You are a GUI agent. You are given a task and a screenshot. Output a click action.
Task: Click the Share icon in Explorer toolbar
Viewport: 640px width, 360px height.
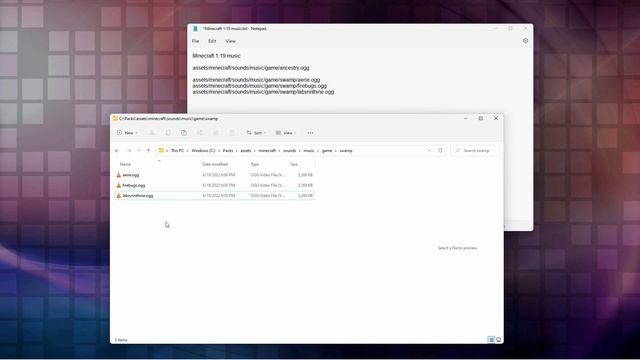(x=216, y=133)
